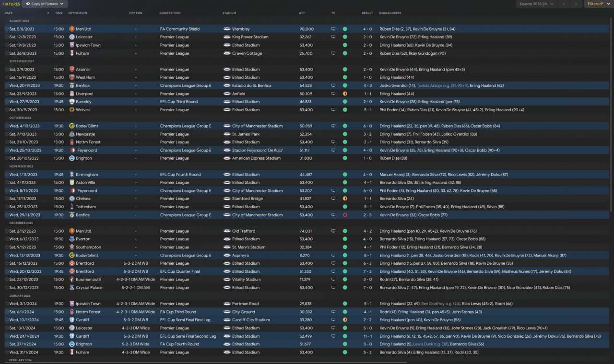Click the 90,000 attendance figure
Viewport: 614px width, 364px height.
[306, 29]
